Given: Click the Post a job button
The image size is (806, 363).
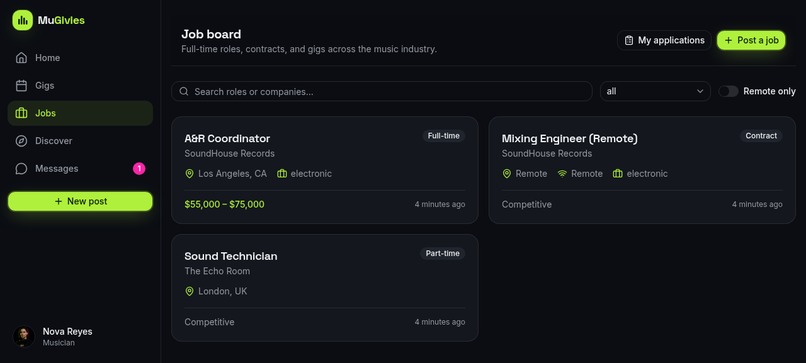Looking at the screenshot, I should click(751, 40).
